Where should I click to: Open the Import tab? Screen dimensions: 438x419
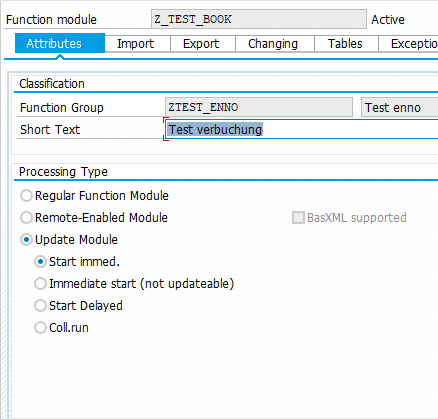[x=135, y=44]
